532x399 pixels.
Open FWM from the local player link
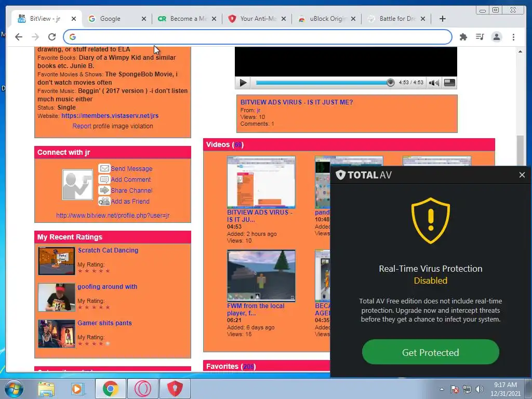(x=256, y=310)
